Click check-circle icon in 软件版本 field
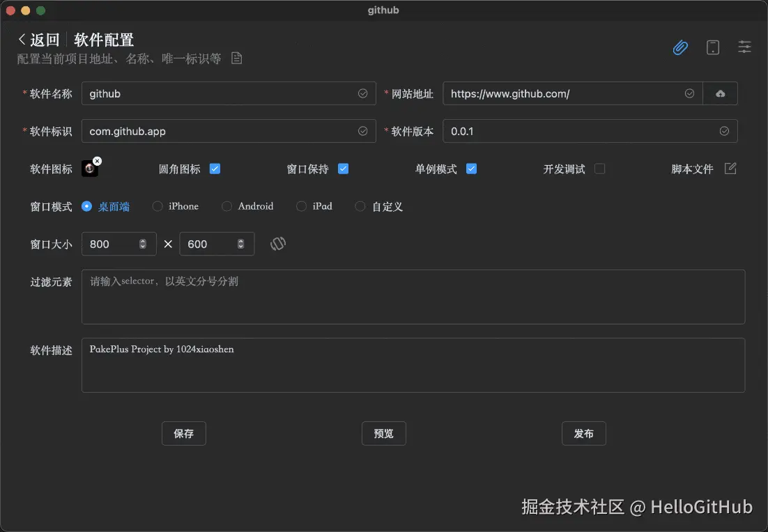768x532 pixels. click(724, 131)
